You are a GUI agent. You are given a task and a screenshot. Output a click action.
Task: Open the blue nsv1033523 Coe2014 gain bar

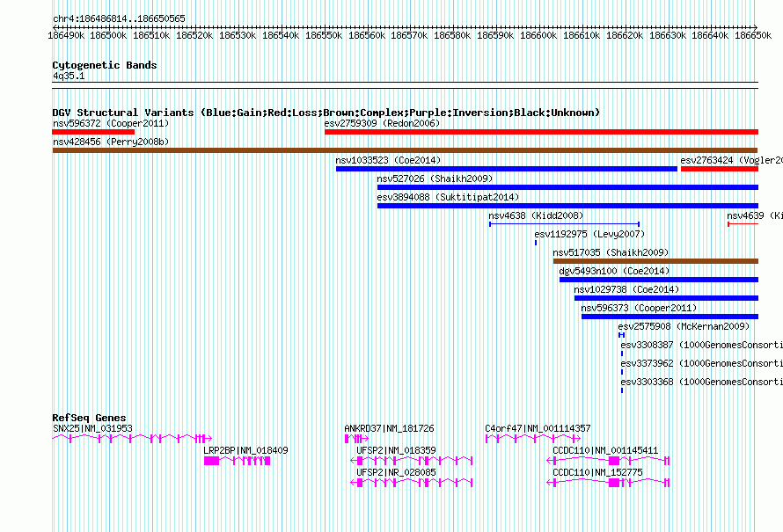[507, 169]
